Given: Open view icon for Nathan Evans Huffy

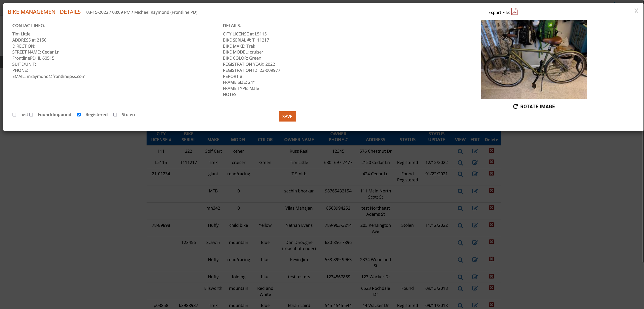Looking at the screenshot, I should point(460,225).
